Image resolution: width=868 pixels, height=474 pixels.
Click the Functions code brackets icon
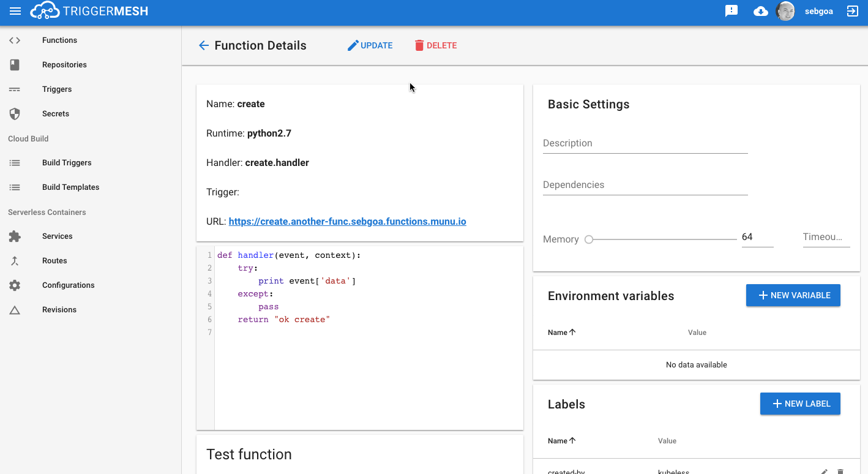(15, 40)
